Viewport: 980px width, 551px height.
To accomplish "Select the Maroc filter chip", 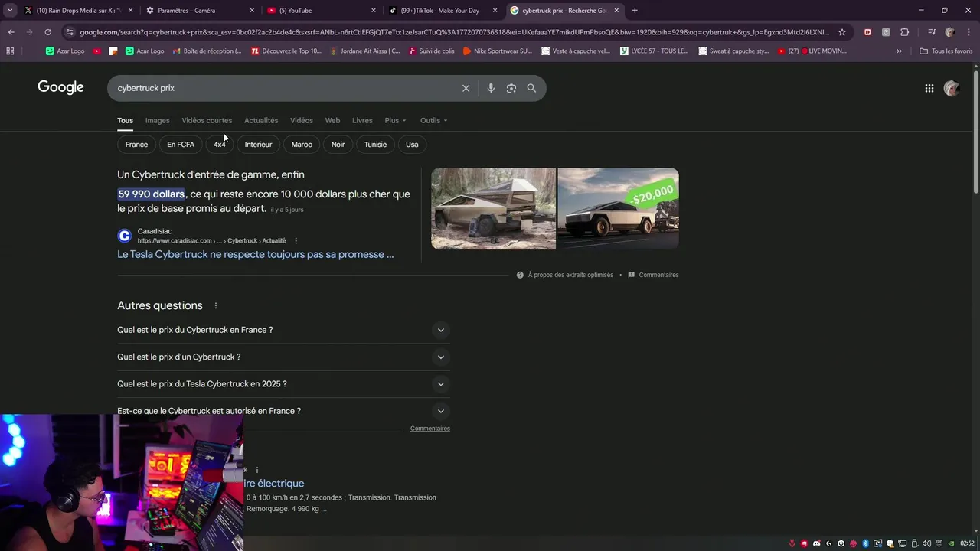I will point(302,145).
